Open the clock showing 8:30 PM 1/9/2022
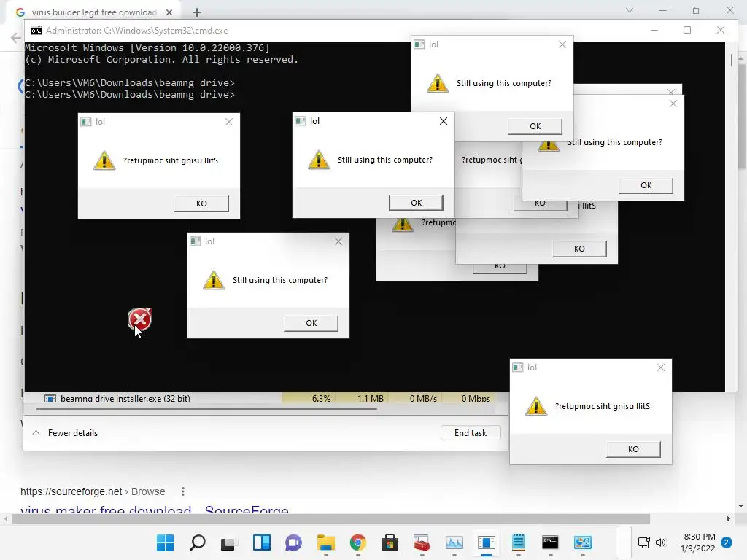 pos(698,542)
